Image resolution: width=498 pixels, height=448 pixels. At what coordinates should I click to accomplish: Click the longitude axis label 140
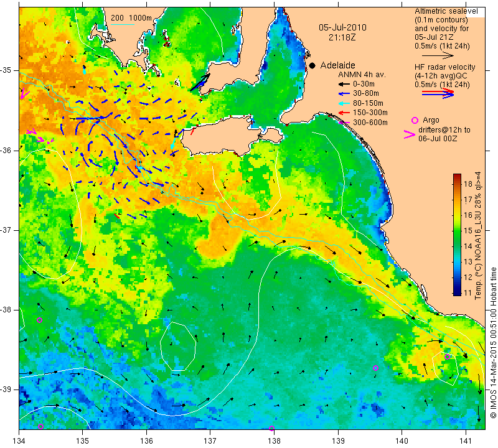(x=402, y=441)
